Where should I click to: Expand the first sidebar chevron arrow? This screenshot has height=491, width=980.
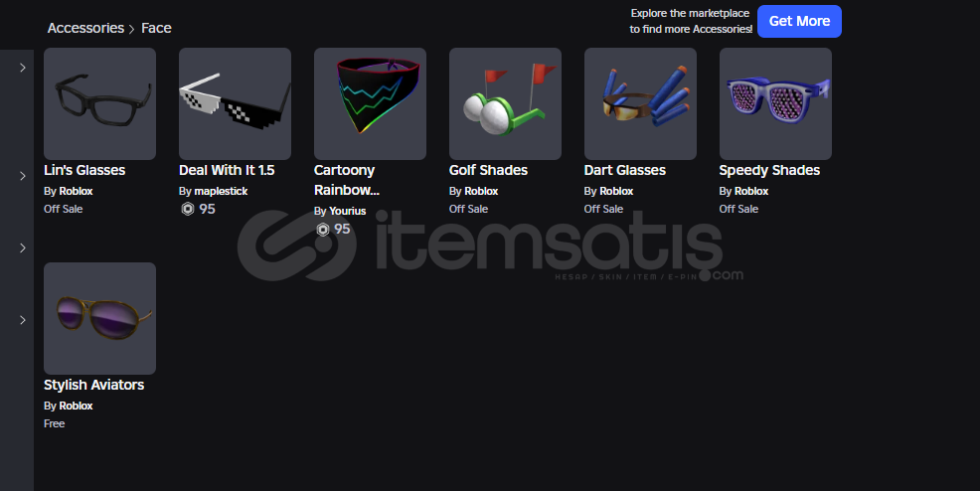point(23,68)
